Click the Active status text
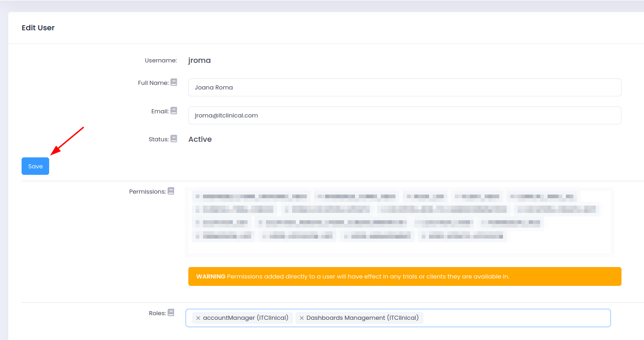 [200, 139]
